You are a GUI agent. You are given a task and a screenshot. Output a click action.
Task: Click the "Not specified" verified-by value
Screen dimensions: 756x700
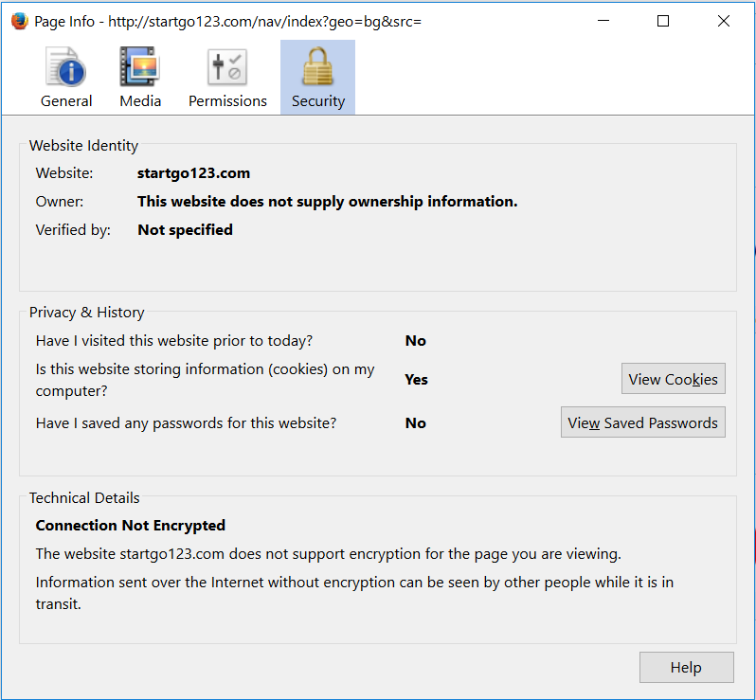pos(185,229)
